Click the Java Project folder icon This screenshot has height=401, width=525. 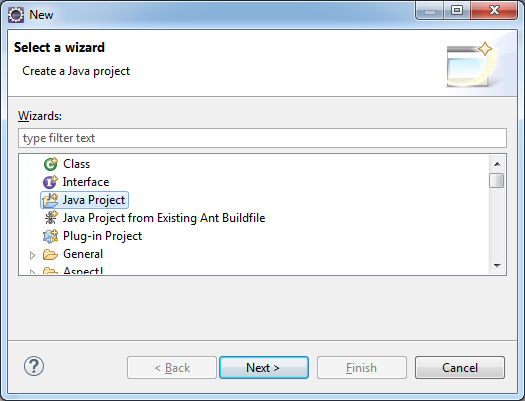point(50,200)
